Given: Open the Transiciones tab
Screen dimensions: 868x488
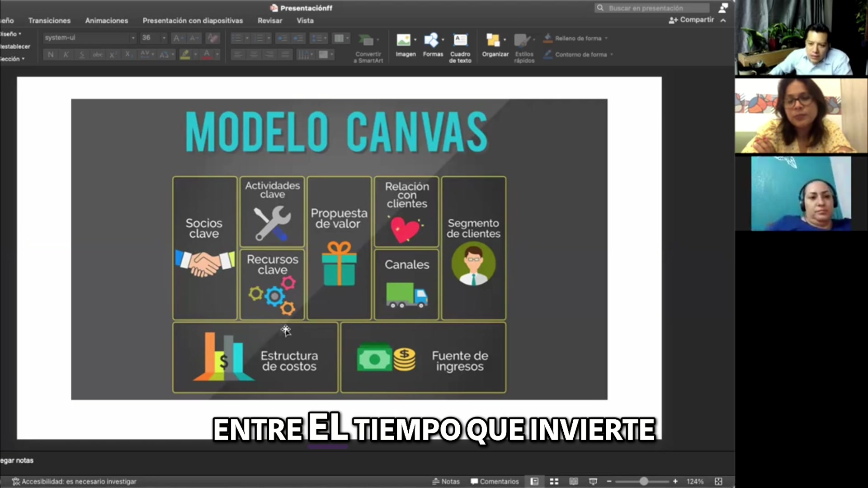Looking at the screenshot, I should (x=49, y=20).
